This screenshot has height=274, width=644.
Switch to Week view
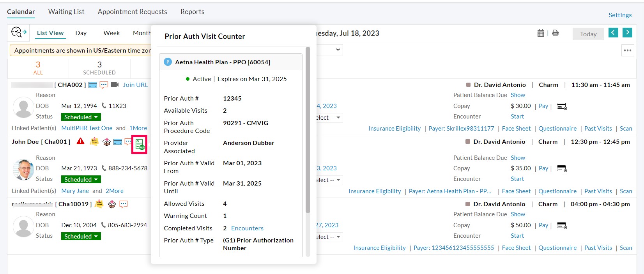click(111, 33)
